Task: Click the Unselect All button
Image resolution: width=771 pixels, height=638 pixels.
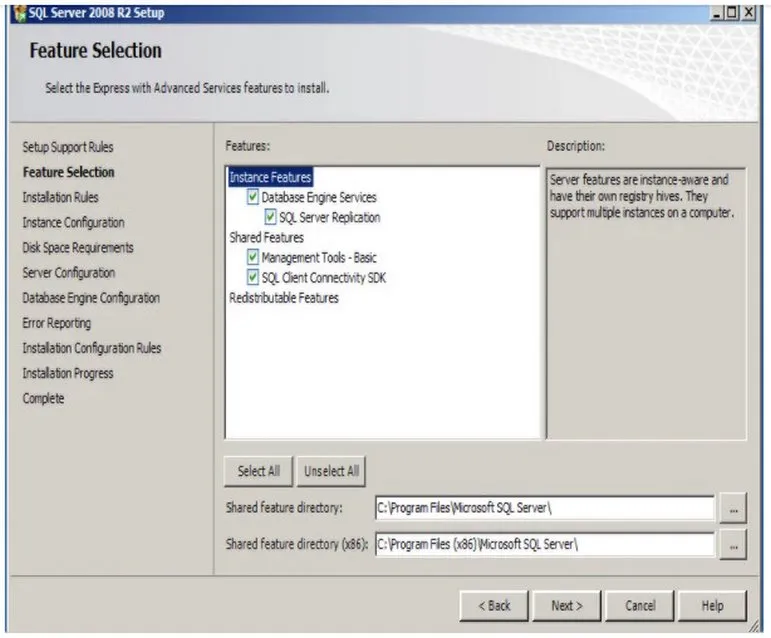Action: click(331, 471)
